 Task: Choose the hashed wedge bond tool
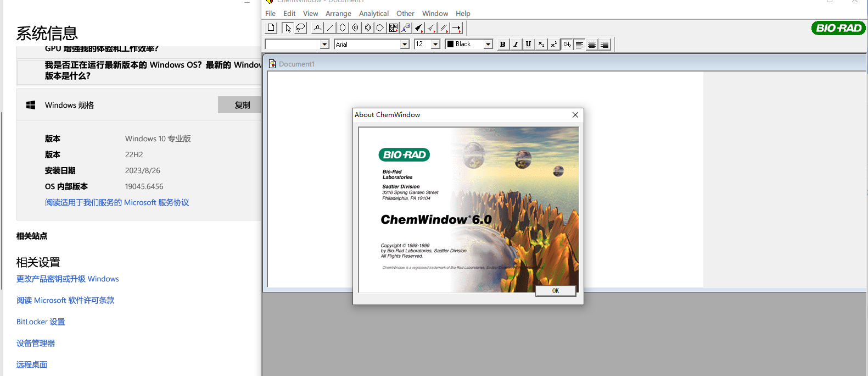[x=431, y=28]
